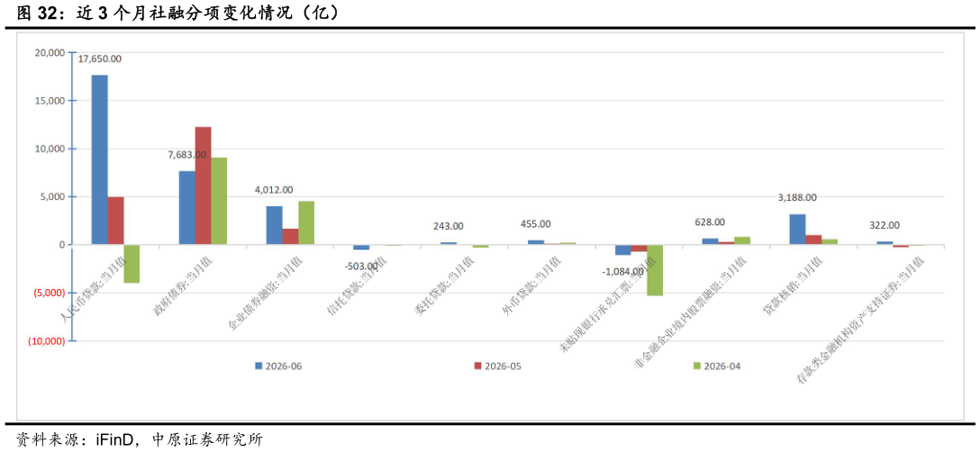Click the red 贷款核销 bar
The height and width of the screenshot is (452, 980).
[813, 240]
